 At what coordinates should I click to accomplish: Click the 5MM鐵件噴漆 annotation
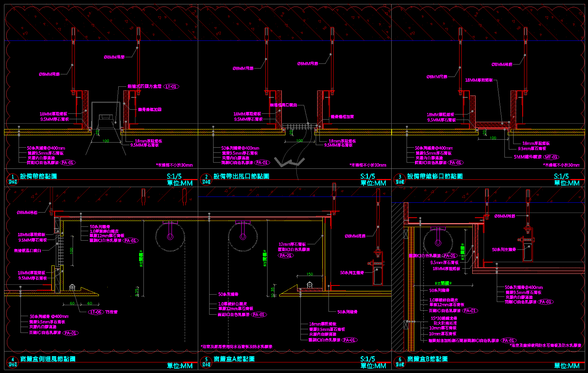pos(528,157)
